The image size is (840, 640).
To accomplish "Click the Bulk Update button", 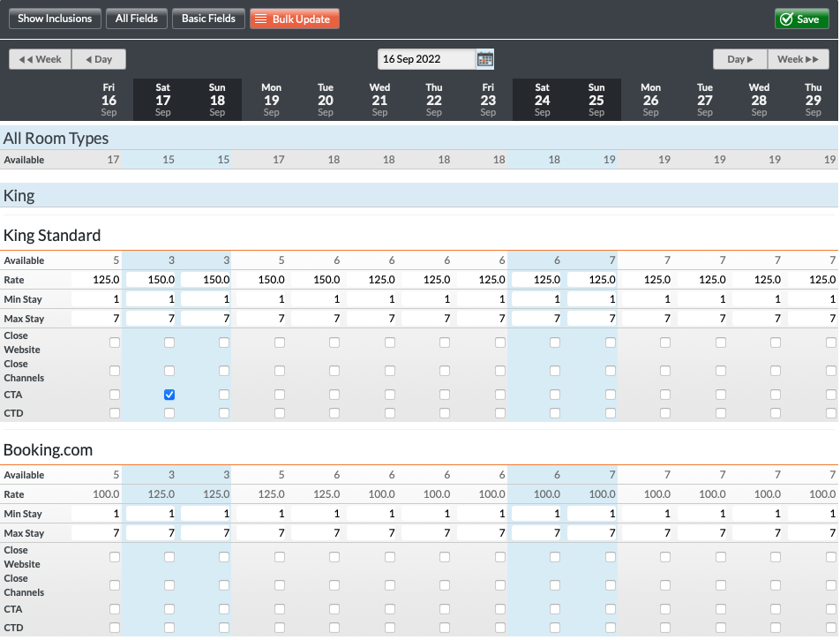I will point(294,19).
